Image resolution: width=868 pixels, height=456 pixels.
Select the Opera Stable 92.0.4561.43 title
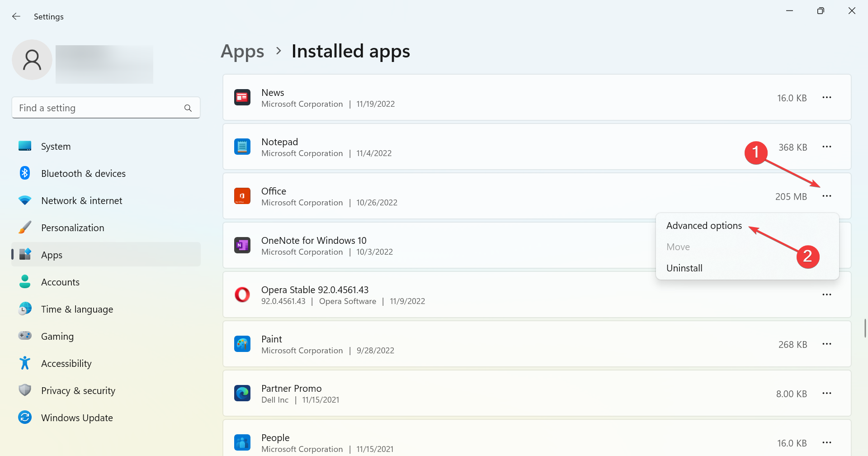point(315,290)
